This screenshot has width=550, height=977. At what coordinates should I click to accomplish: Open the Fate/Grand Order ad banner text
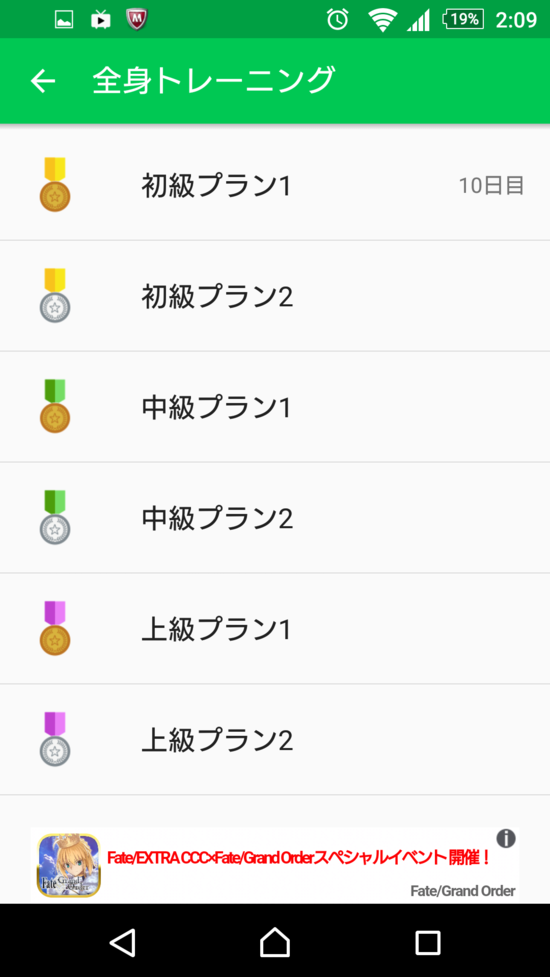[x=299, y=858]
